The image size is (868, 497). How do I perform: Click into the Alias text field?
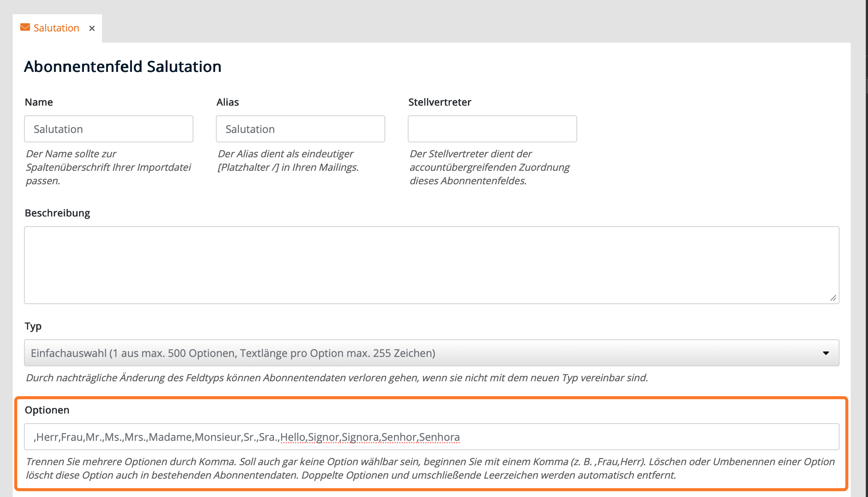coord(300,129)
